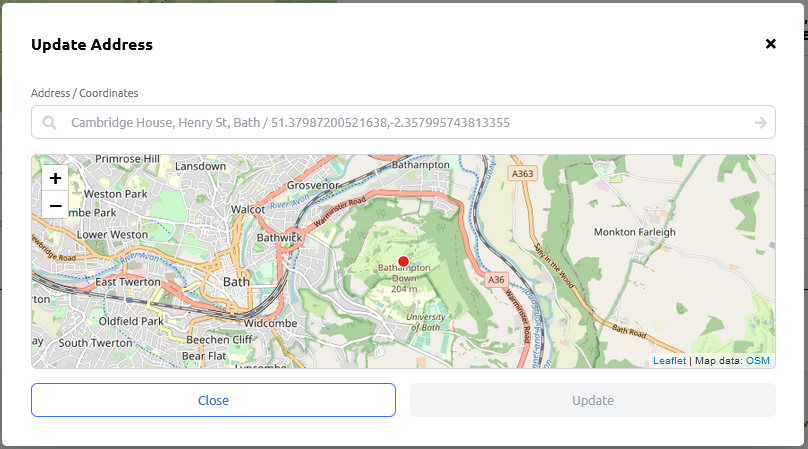
Task: Click the Bear Flat label on map
Action: [204, 356]
